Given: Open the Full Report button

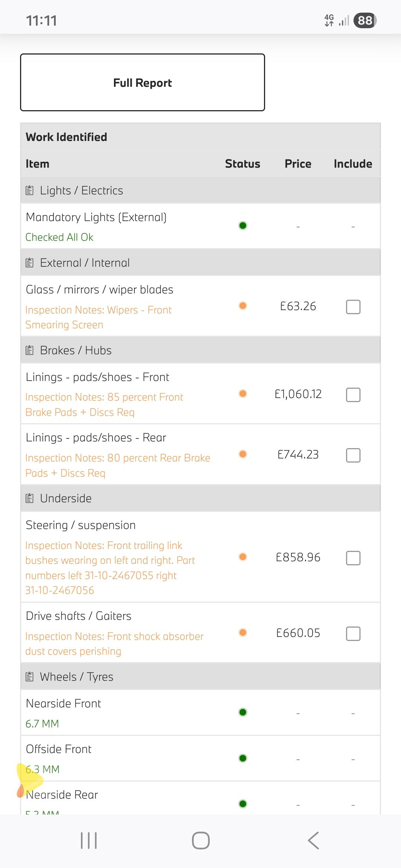Looking at the screenshot, I should click(x=143, y=82).
